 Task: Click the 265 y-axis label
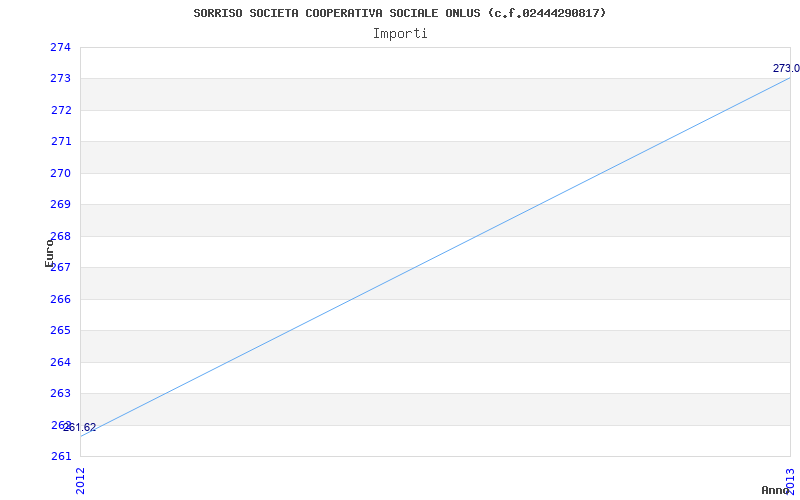(x=61, y=331)
